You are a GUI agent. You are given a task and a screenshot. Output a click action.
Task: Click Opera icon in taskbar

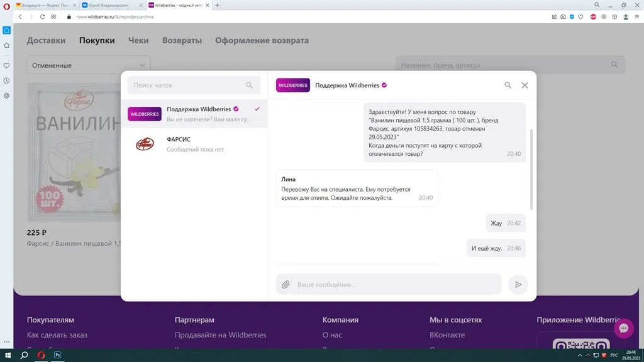pyautogui.click(x=41, y=355)
